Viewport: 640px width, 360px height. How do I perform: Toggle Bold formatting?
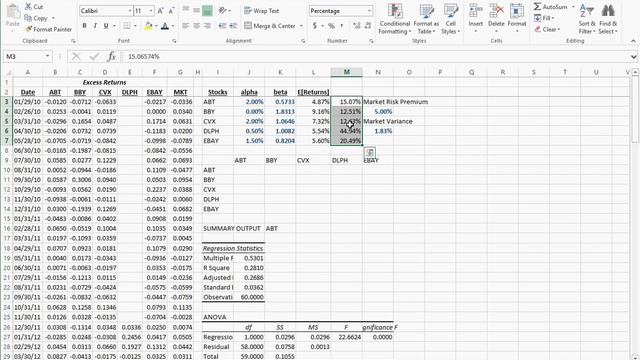pyautogui.click(x=84, y=26)
